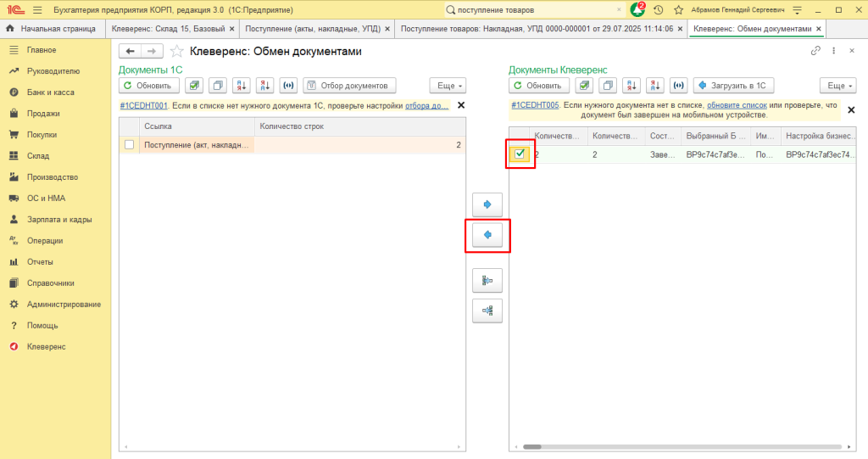Expand Еще menu in Документы Клеверенс panel
This screenshot has width=868, height=459.
click(x=837, y=86)
